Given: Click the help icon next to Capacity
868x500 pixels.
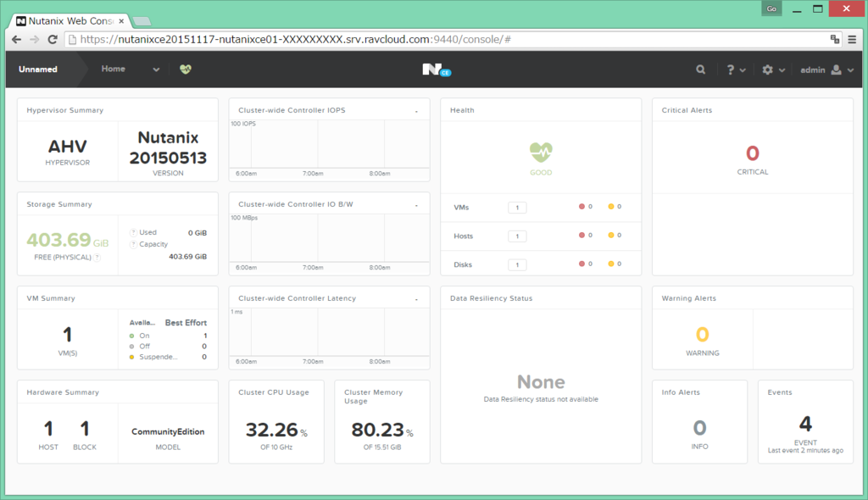Looking at the screenshot, I should pyautogui.click(x=133, y=244).
